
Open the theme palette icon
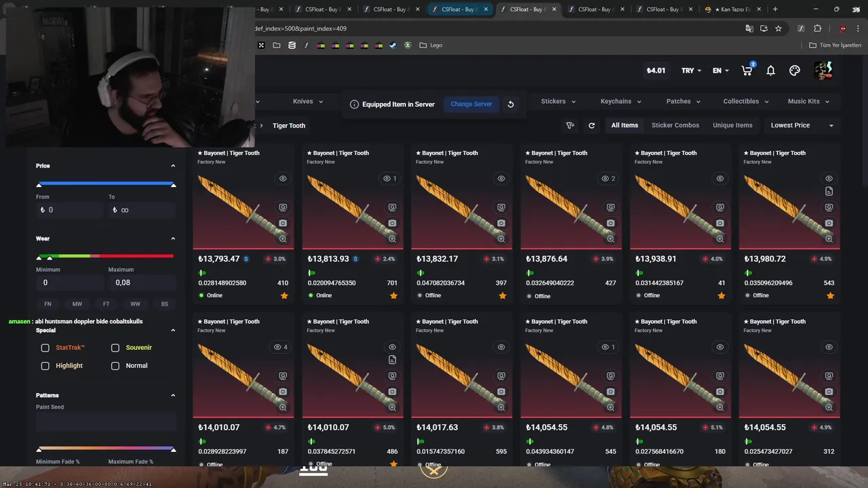795,70
